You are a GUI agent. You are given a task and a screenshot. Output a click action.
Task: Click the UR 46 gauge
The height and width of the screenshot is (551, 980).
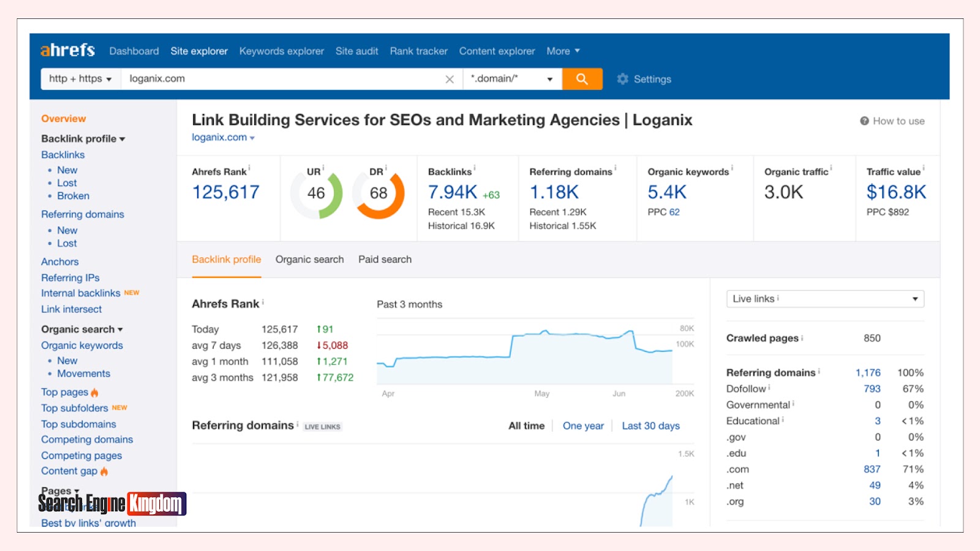tap(316, 193)
